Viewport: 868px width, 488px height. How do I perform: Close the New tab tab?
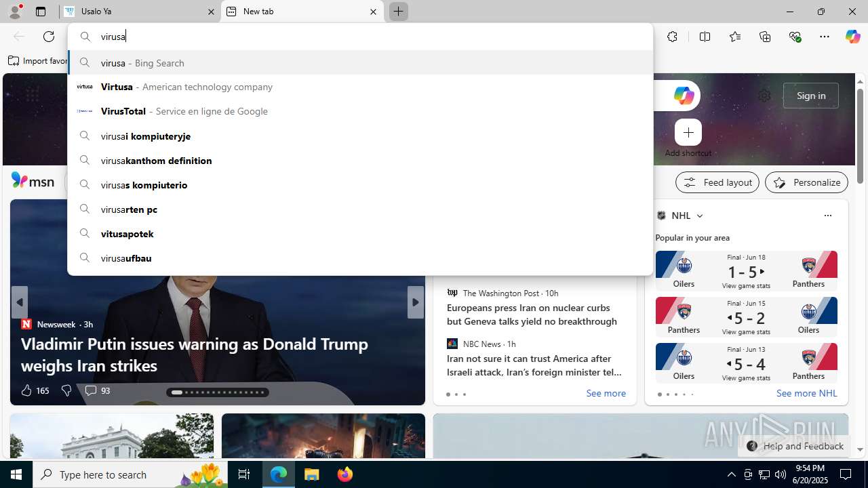click(x=373, y=12)
